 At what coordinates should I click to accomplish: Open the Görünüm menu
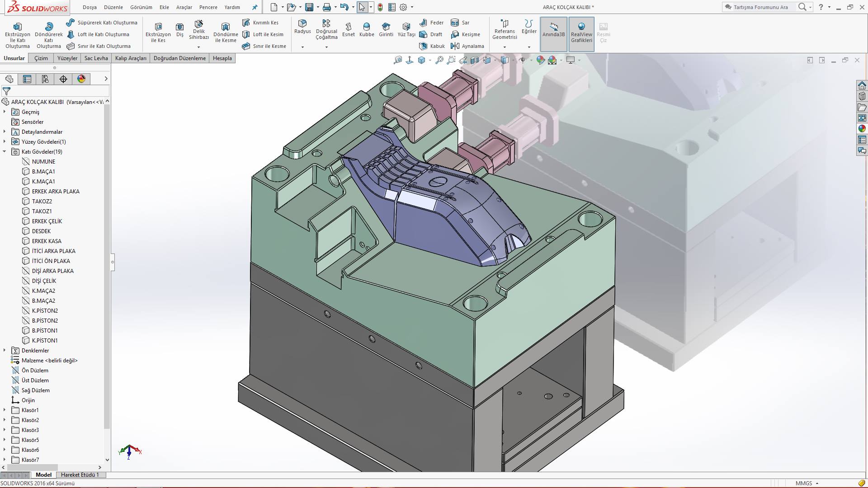[141, 7]
